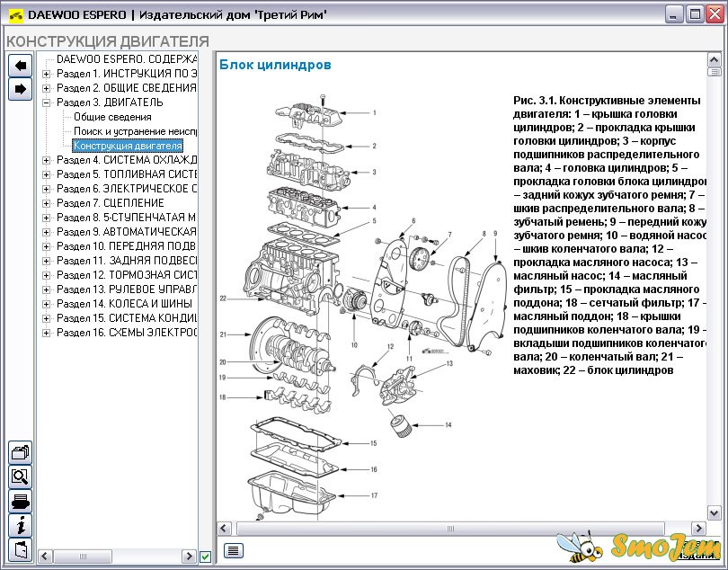Click tree panel scroll right arrow
728x570 pixels.
[x=189, y=556]
